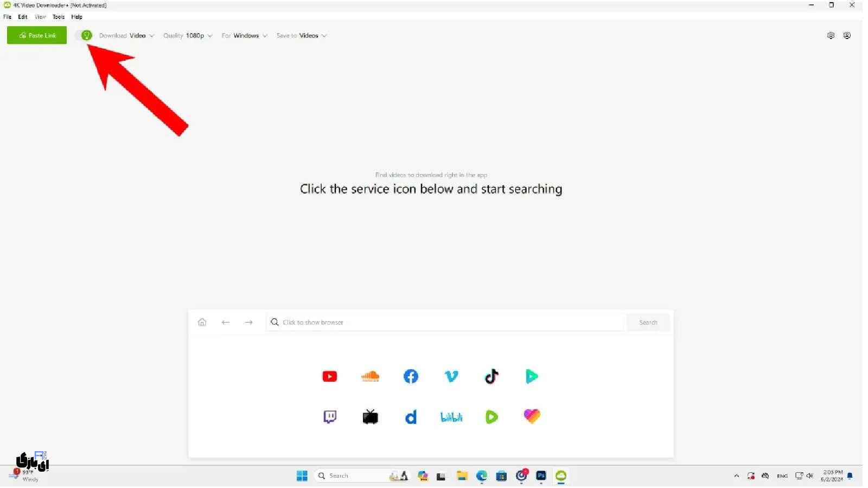Open the Quality 1080p dropdown
Viewport: 868px width, 488px height.
pyautogui.click(x=188, y=36)
